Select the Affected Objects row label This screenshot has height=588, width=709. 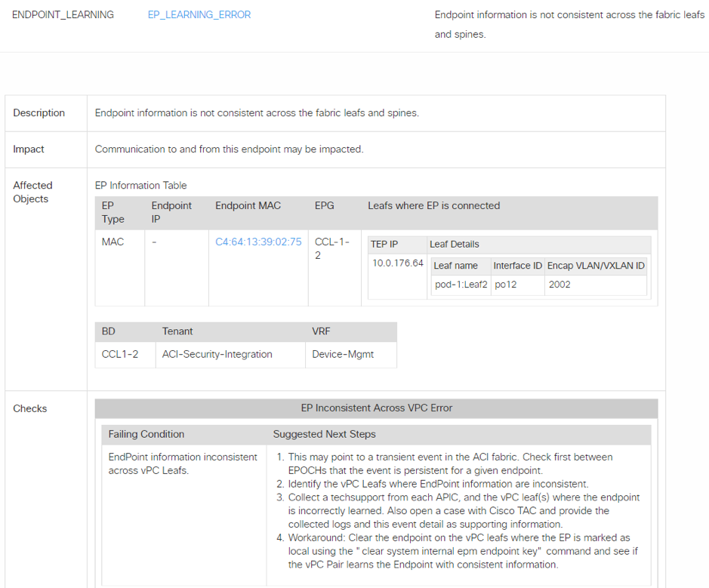(32, 192)
